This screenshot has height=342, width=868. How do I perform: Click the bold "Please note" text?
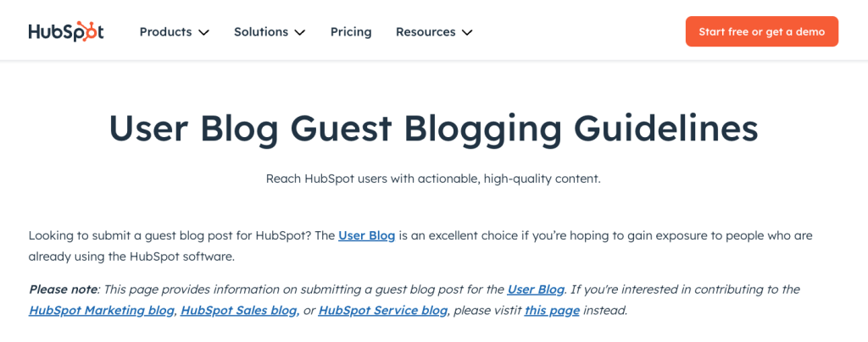(x=63, y=290)
